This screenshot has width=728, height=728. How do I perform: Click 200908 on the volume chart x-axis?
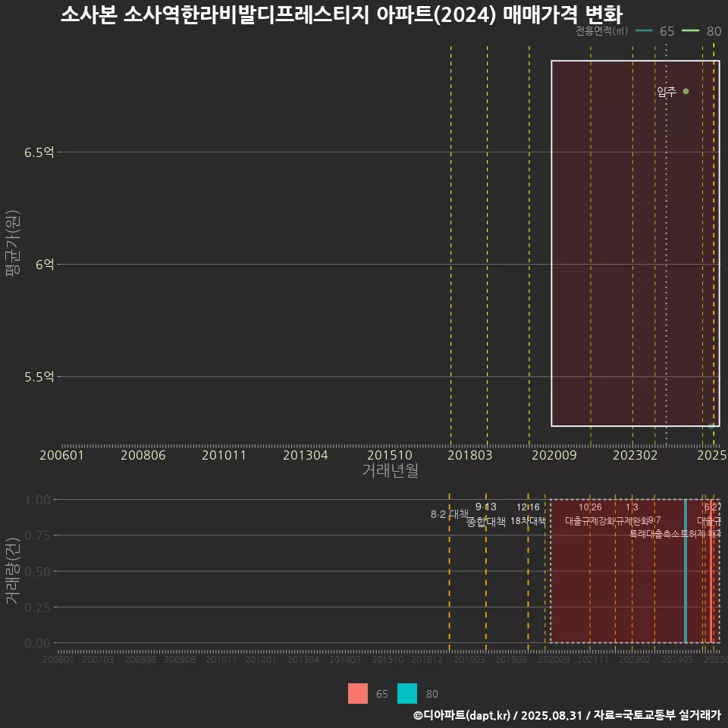pyautogui.click(x=180, y=659)
